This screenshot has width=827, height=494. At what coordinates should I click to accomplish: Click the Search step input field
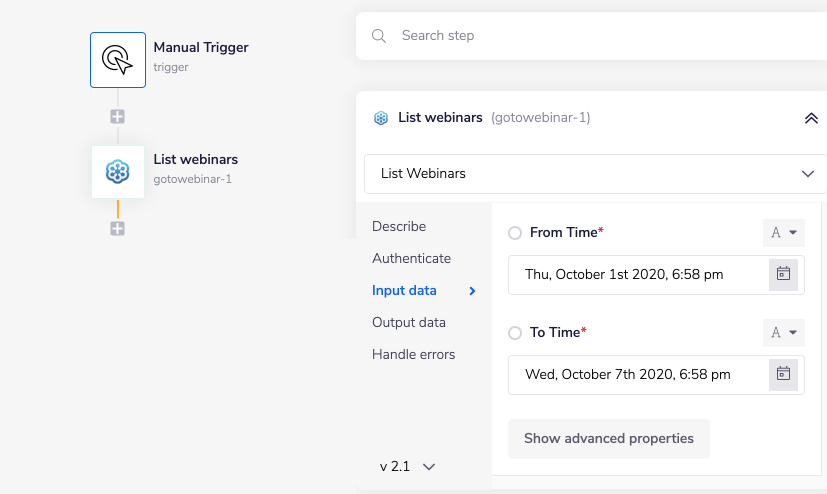(x=600, y=36)
